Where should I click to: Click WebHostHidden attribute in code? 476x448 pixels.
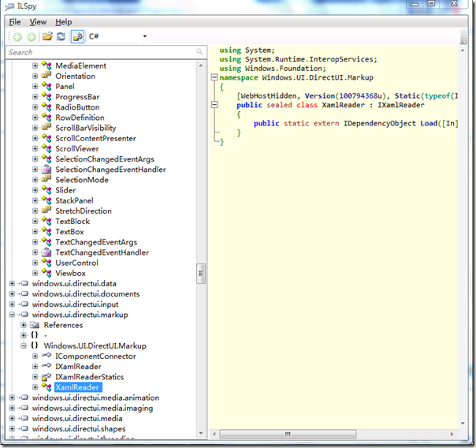point(269,95)
